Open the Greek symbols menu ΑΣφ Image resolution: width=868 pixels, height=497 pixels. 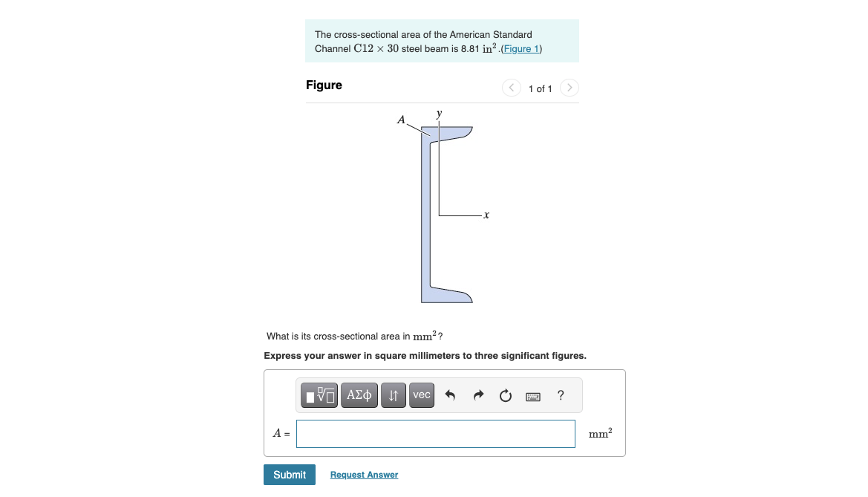coord(359,395)
